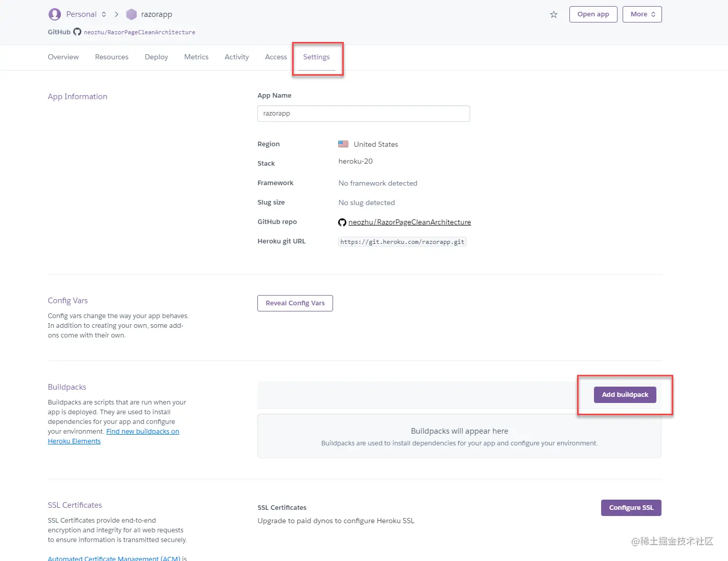Open the neozhu/RazorPageCleanArchitecture repo link
The height and width of the screenshot is (561, 728).
pos(410,222)
